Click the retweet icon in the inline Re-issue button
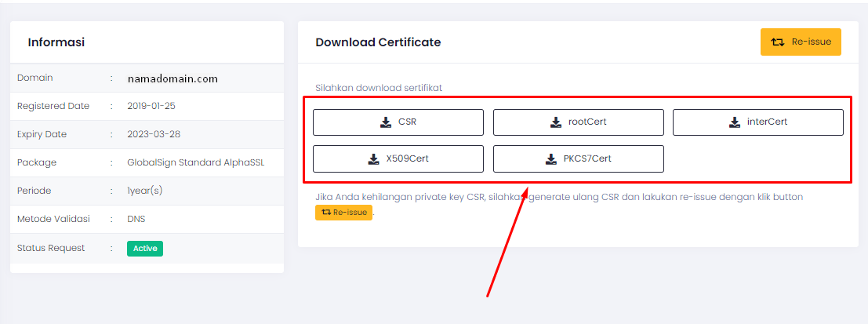The width and height of the screenshot is (868, 324). pos(325,213)
